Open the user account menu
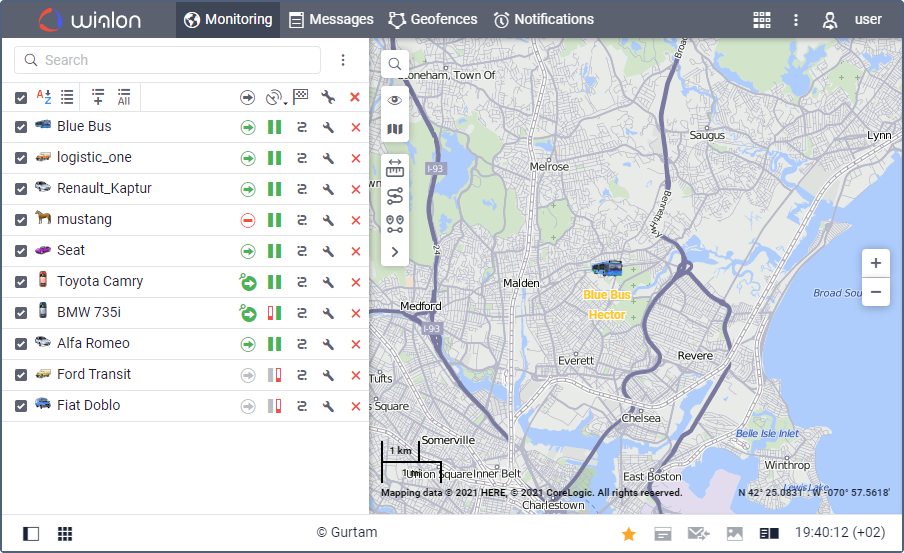This screenshot has height=553, width=904. [852, 20]
